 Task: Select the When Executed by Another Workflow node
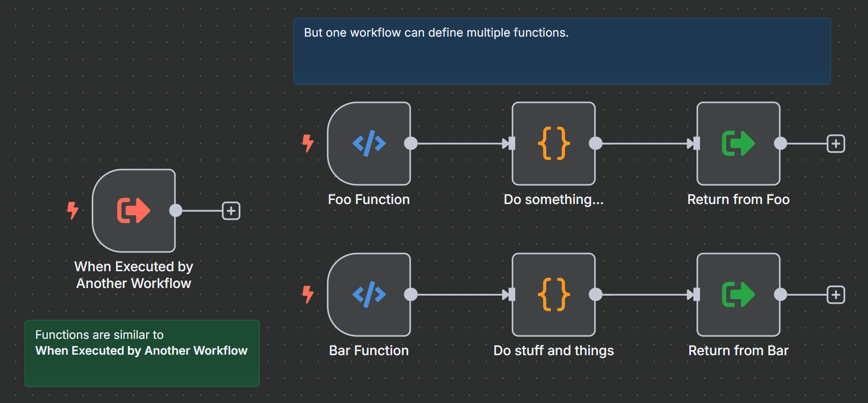tap(134, 211)
